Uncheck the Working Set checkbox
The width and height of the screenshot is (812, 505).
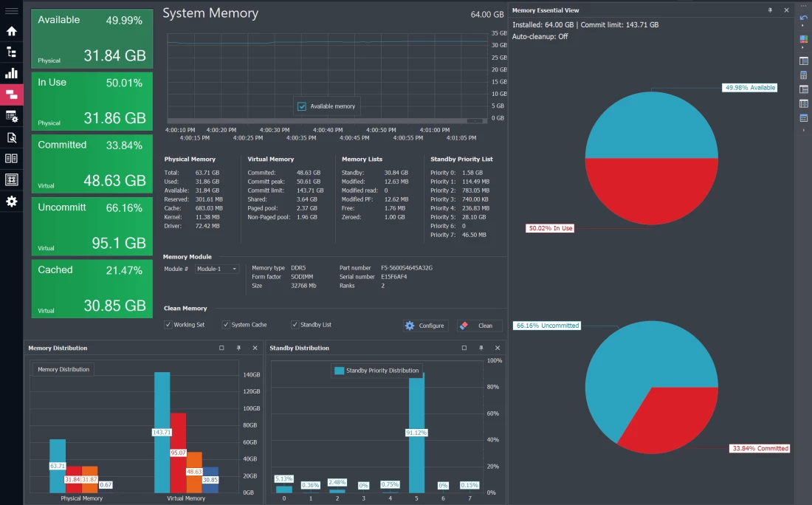point(168,325)
